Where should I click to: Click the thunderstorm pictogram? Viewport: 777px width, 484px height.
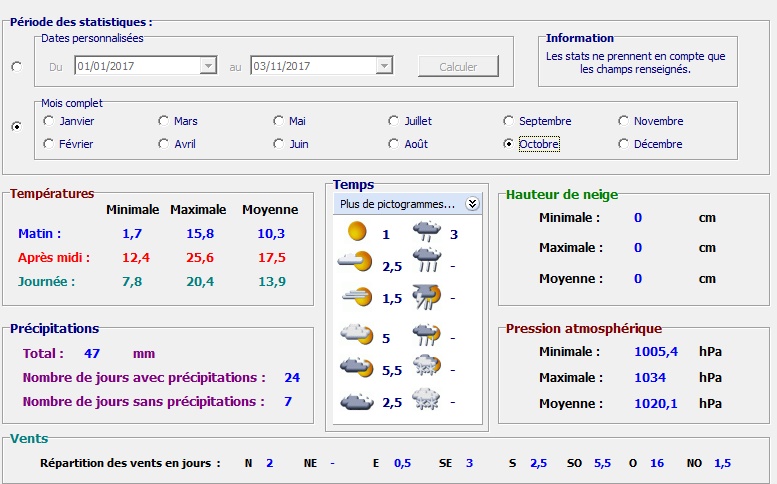(x=427, y=297)
